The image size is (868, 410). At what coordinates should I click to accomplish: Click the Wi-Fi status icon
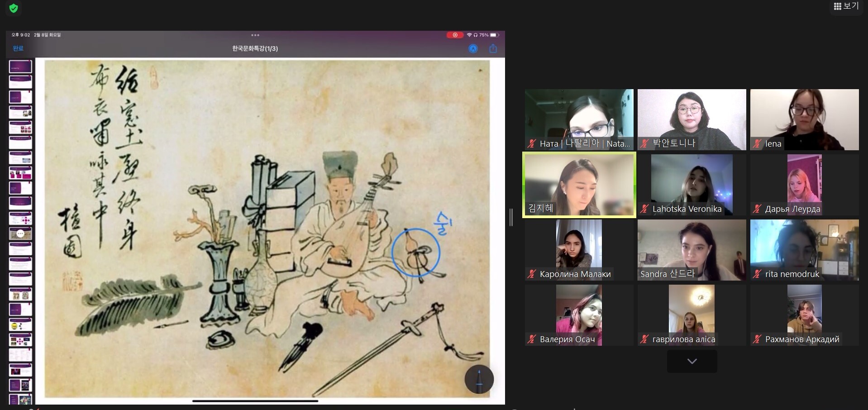[x=469, y=35]
